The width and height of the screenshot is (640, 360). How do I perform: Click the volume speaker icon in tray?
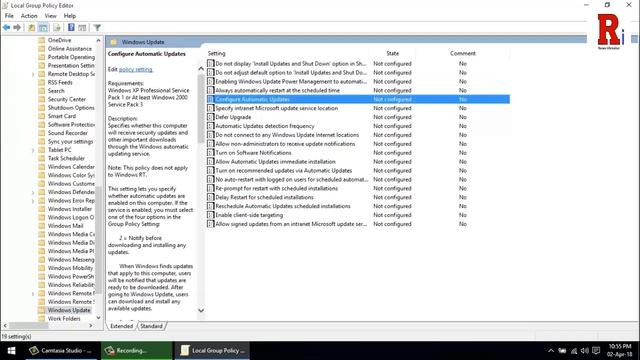(x=584, y=351)
